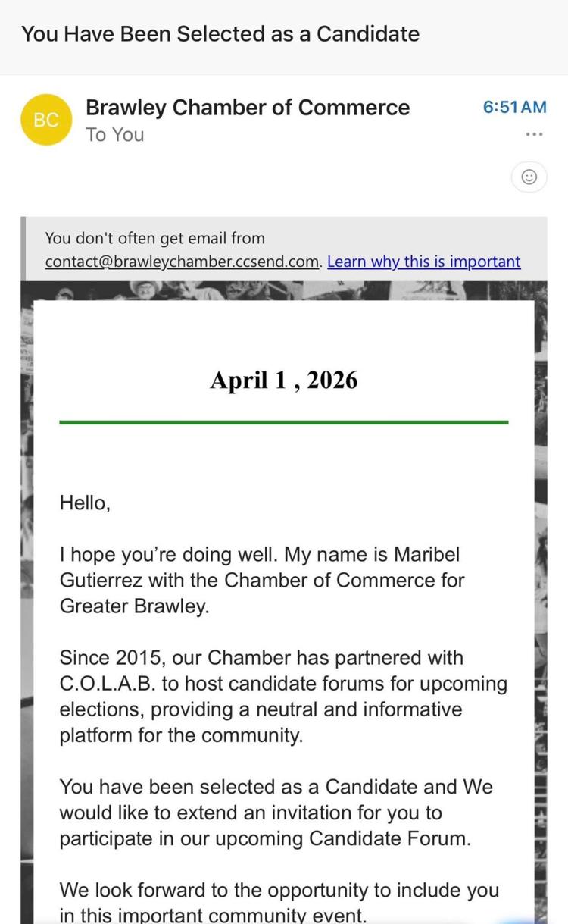Expand the 'To You' recipient details
This screenshot has width=568, height=924.
115,135
